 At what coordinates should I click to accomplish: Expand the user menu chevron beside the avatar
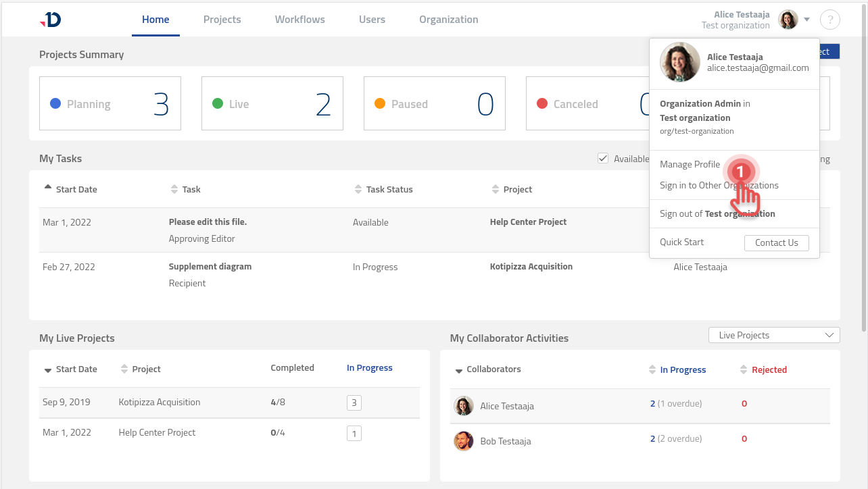(x=806, y=20)
